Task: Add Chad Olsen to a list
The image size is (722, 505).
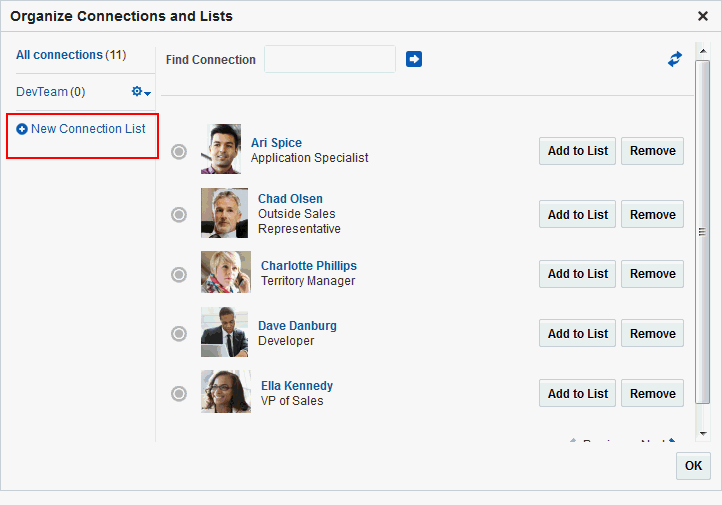Action: 577,214
